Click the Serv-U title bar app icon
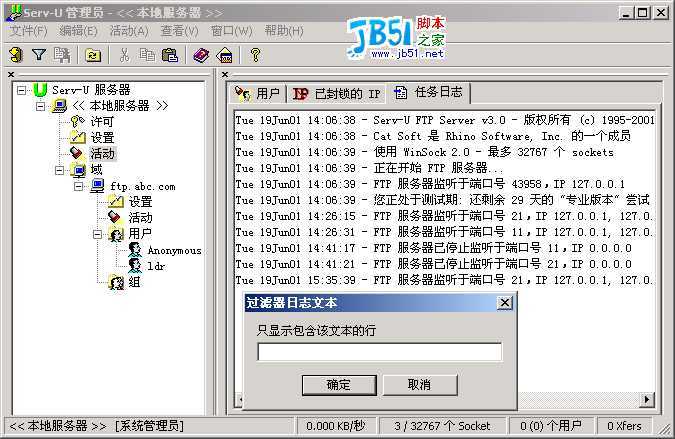The image size is (675, 439). coord(13,12)
